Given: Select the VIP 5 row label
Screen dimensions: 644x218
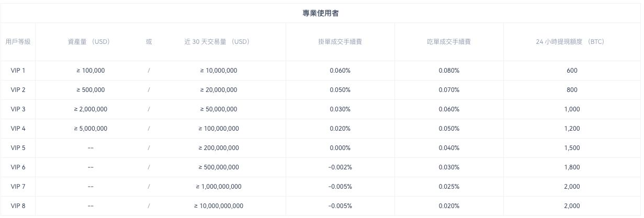Looking at the screenshot, I should (x=18, y=148).
